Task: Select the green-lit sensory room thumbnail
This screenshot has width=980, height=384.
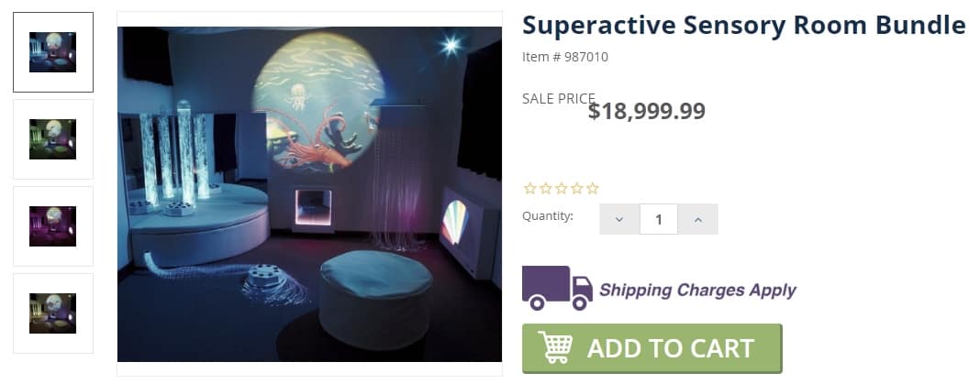Action: [53, 139]
